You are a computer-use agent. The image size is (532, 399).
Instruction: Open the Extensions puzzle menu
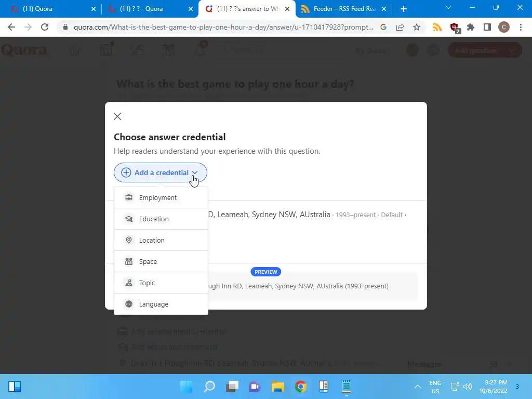pyautogui.click(x=471, y=27)
